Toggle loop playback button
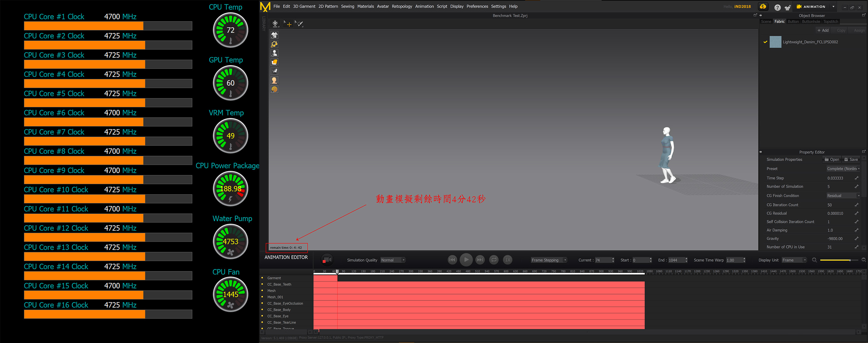This screenshot has width=868, height=343. (x=494, y=260)
